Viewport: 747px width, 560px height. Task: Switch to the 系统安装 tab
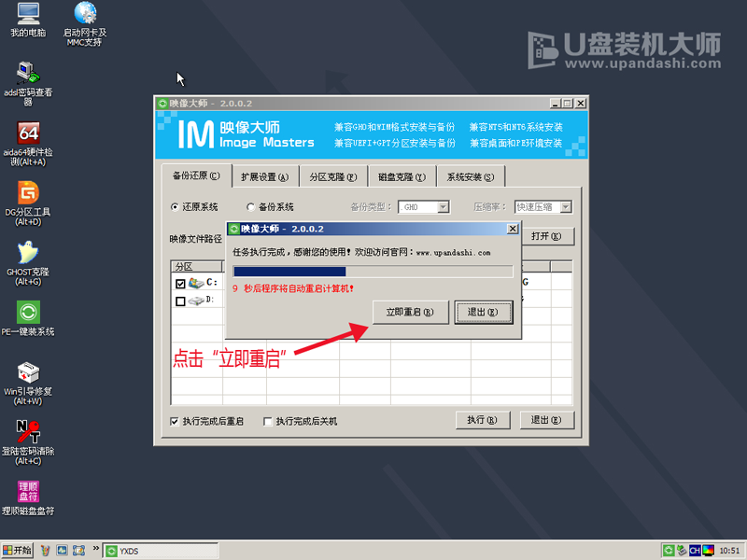click(x=472, y=175)
